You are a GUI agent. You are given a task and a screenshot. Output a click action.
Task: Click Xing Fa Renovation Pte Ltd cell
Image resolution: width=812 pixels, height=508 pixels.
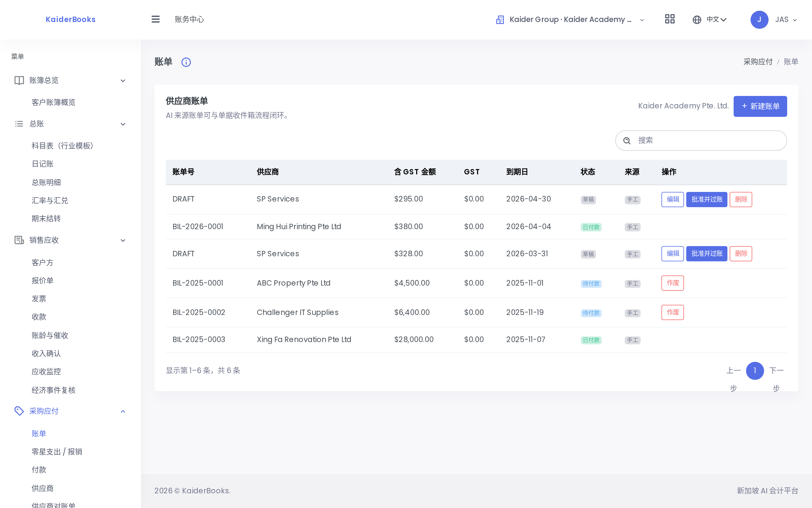[x=304, y=340]
